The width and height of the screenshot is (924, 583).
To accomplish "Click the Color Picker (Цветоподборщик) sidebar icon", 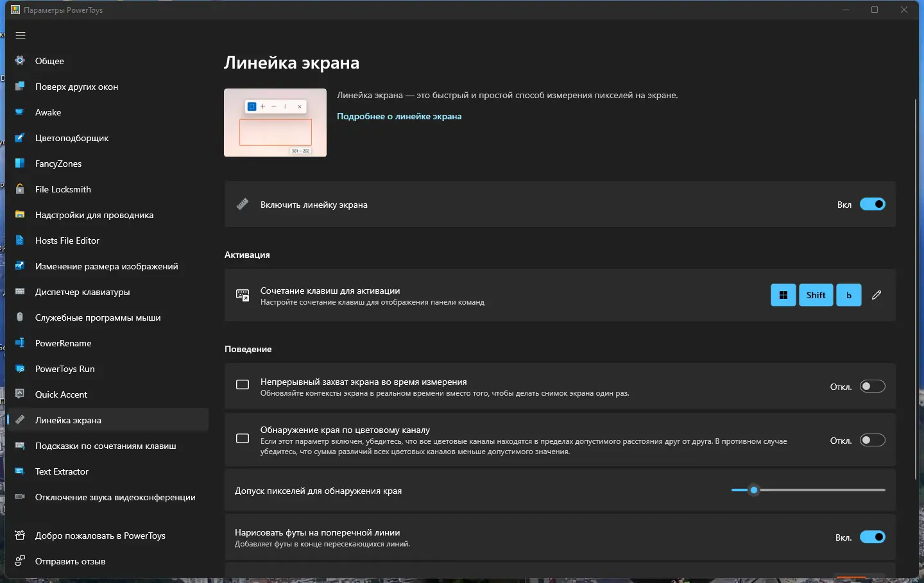I will (x=20, y=138).
